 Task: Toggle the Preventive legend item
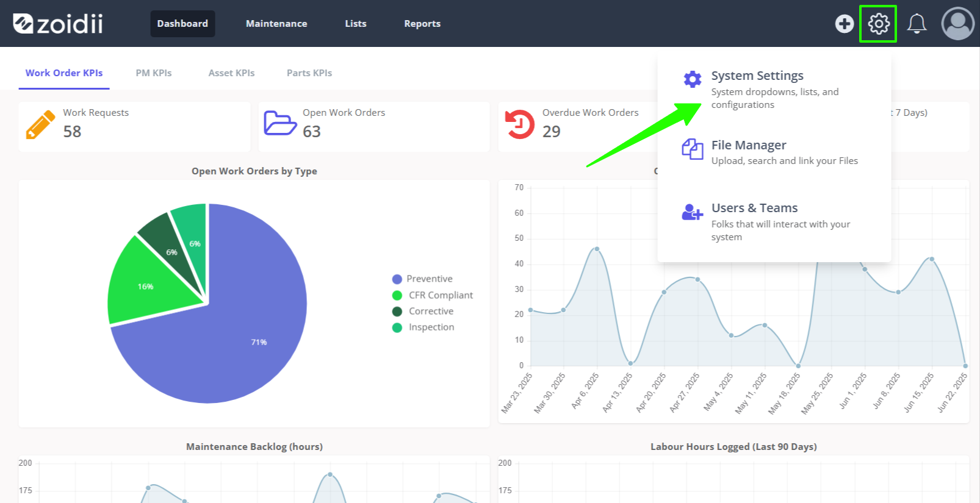point(422,279)
